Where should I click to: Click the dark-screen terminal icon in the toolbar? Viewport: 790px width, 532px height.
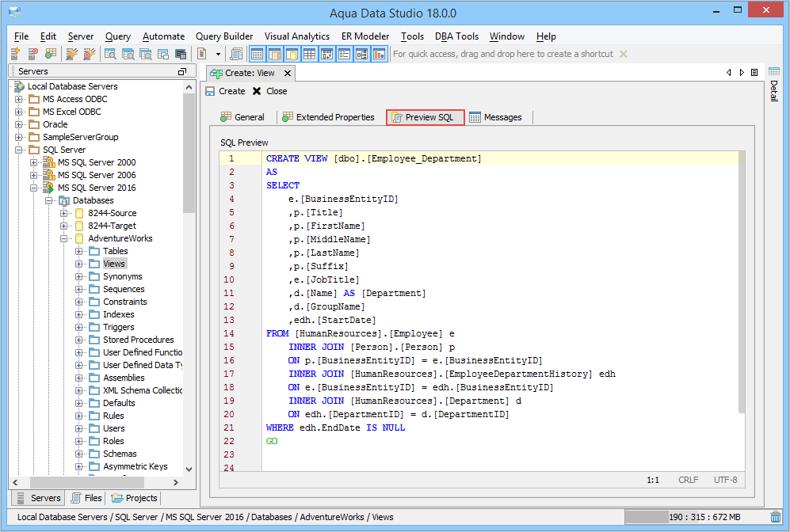(x=181, y=54)
